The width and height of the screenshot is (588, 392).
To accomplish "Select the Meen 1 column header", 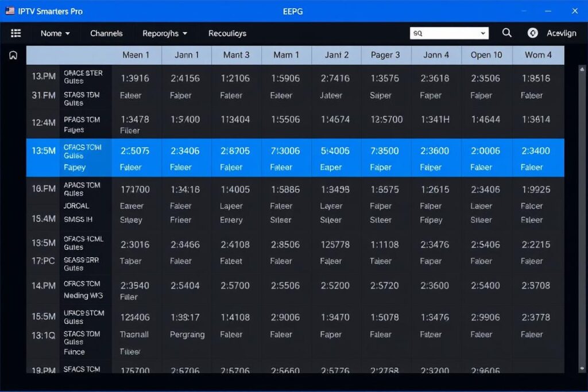I will click(137, 55).
